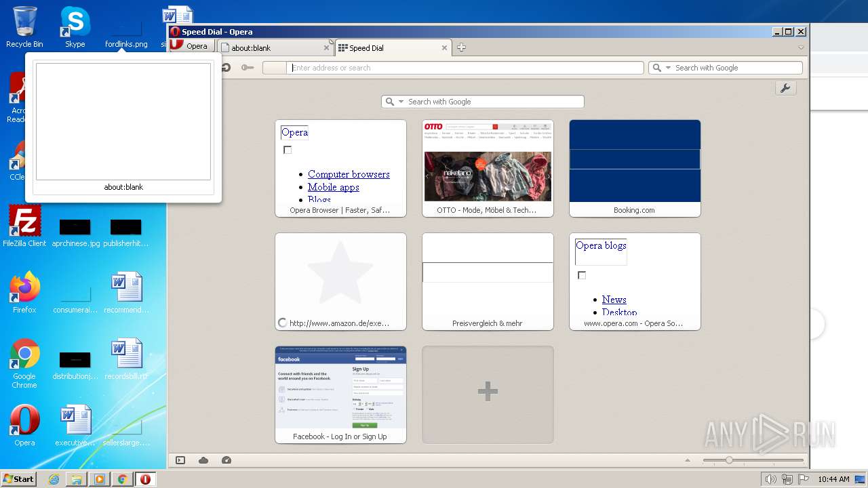Expand view options arrow near zoom
This screenshot has width=868, height=488.
coord(688,460)
